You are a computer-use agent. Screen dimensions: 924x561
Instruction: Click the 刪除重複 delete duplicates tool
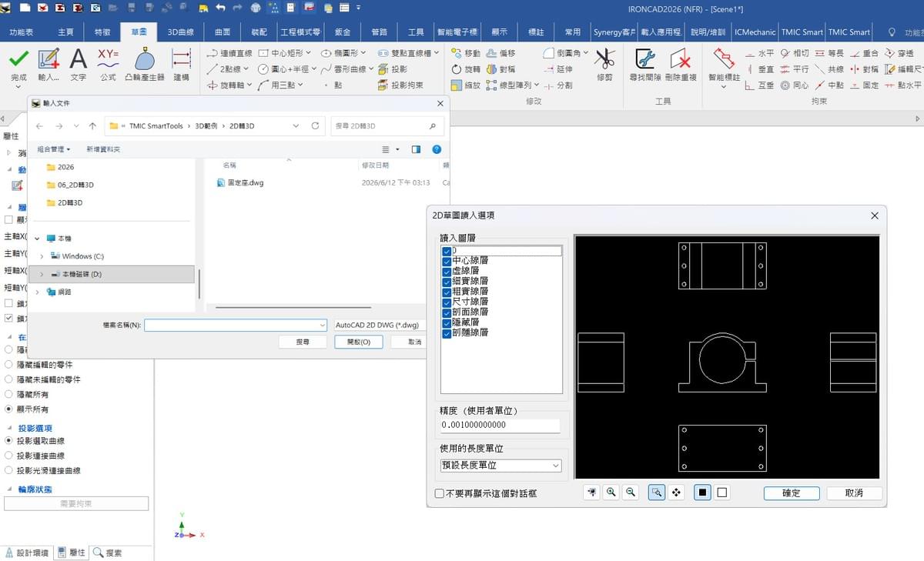[x=680, y=65]
